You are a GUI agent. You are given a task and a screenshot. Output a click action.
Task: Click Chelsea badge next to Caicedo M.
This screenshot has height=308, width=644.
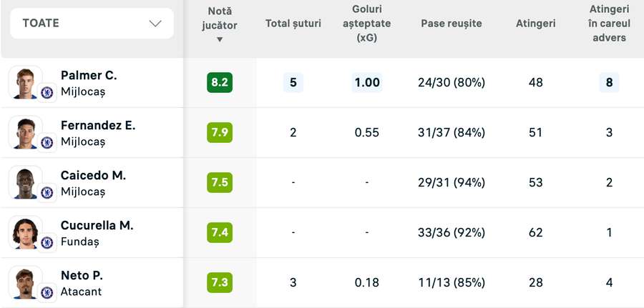click(x=47, y=192)
